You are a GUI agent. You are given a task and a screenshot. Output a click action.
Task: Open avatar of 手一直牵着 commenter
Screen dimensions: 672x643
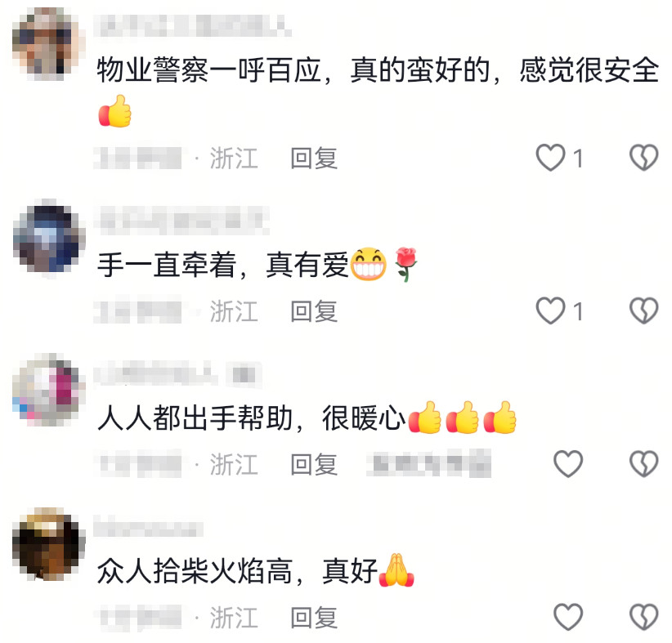point(48,238)
